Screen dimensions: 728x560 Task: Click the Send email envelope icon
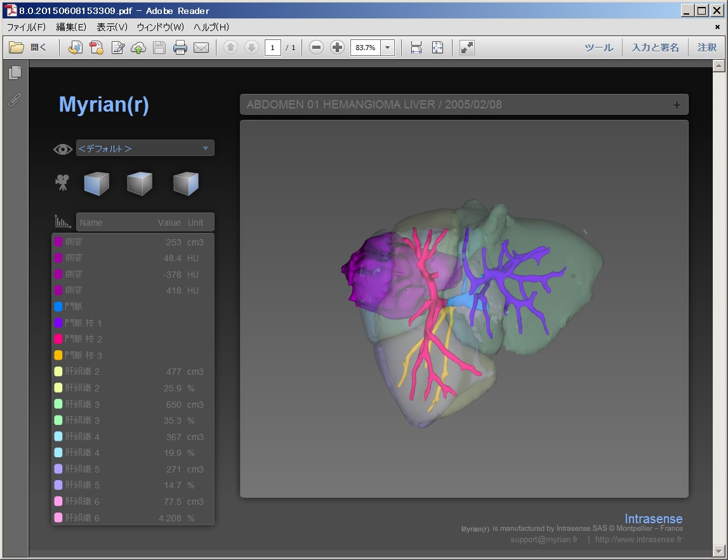[x=201, y=48]
